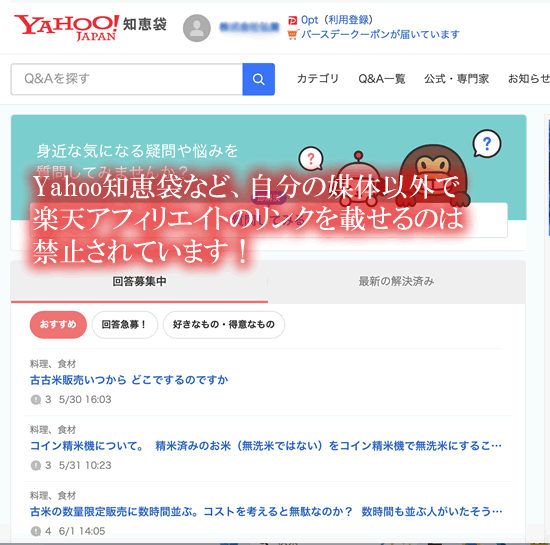Image resolution: width=550 pixels, height=545 pixels.
Task: Open the 公式・専門家 menu
Action: tap(456, 79)
